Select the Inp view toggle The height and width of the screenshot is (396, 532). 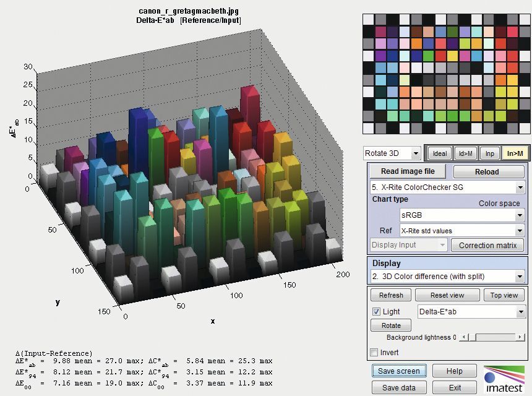click(489, 153)
